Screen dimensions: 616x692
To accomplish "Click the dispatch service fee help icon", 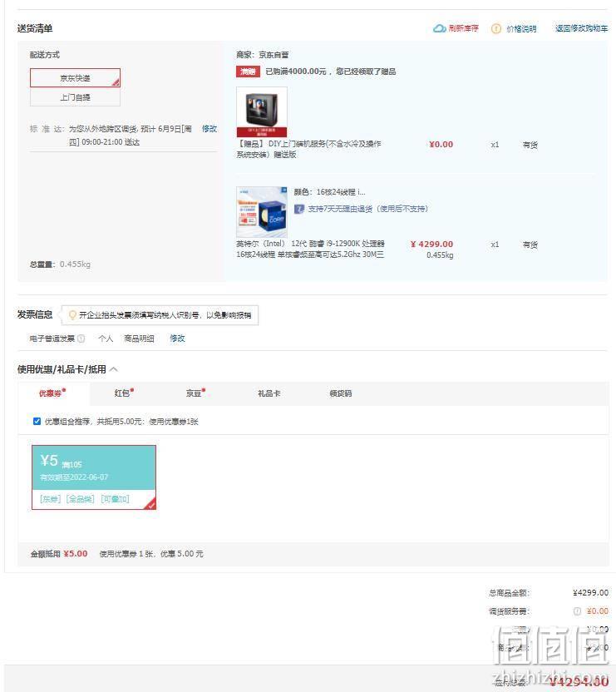I will coord(577,611).
